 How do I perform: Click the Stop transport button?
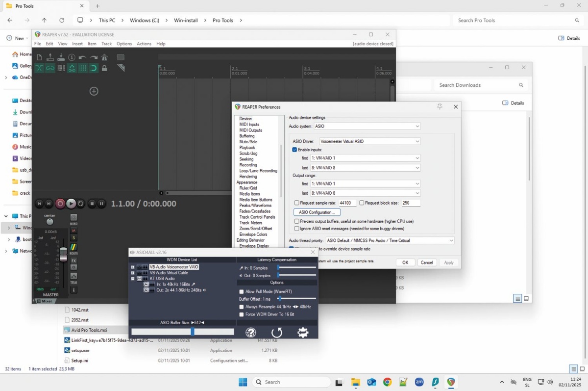point(92,204)
